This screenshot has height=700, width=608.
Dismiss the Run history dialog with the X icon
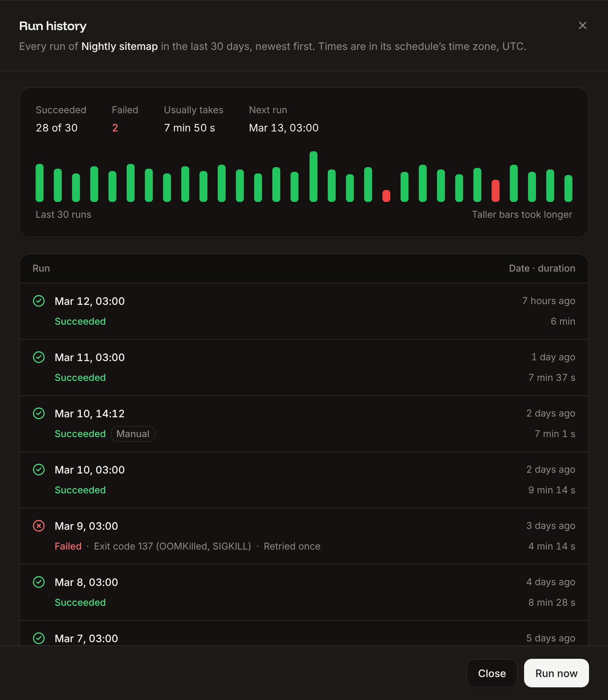point(583,25)
